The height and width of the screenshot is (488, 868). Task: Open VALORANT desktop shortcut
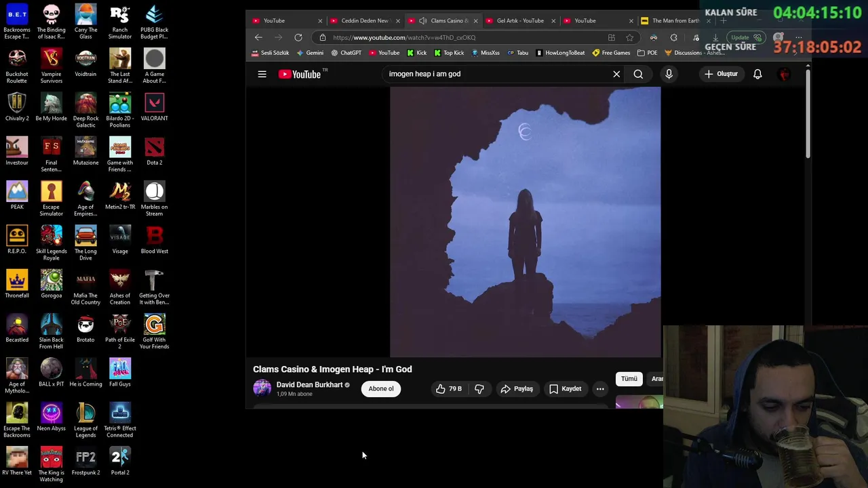(x=154, y=107)
